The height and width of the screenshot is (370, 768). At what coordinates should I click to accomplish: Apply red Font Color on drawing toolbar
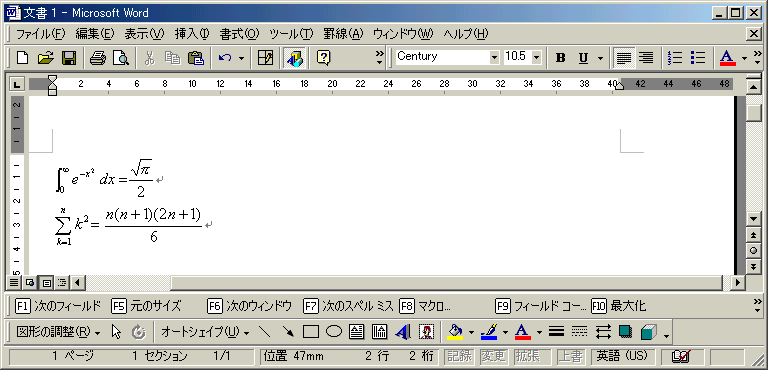pyautogui.click(x=523, y=332)
